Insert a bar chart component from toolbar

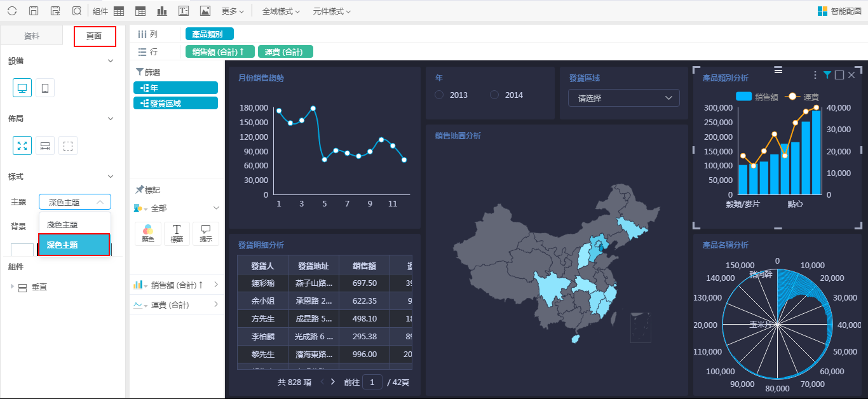coord(162,11)
